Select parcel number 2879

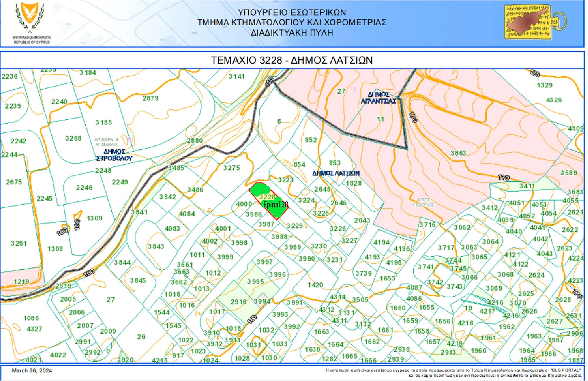point(151,98)
